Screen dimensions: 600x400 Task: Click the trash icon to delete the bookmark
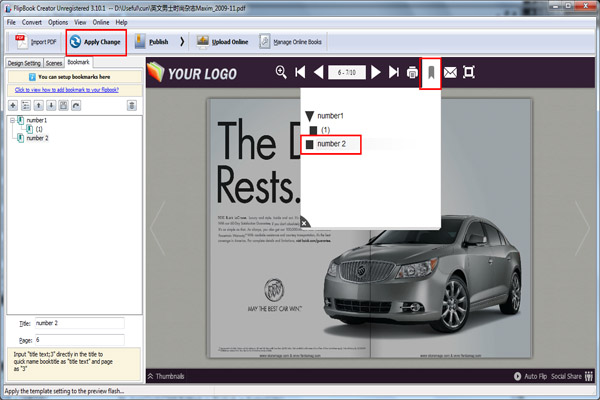pos(132,105)
